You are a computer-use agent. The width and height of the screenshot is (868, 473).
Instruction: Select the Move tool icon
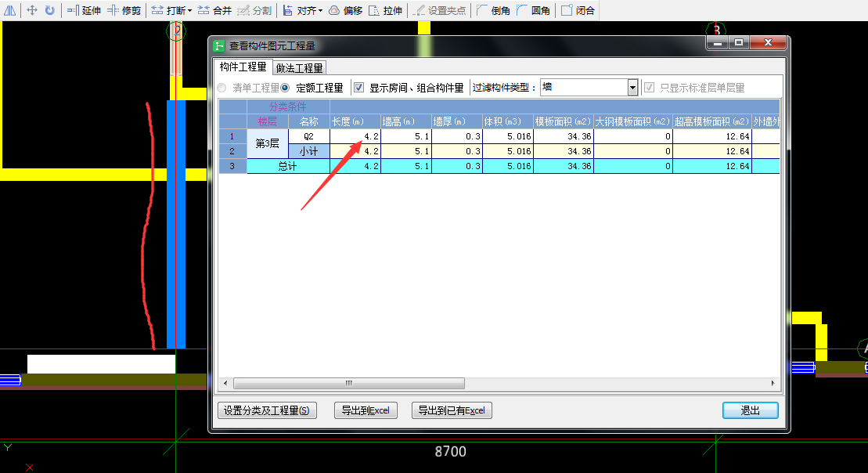click(x=32, y=10)
